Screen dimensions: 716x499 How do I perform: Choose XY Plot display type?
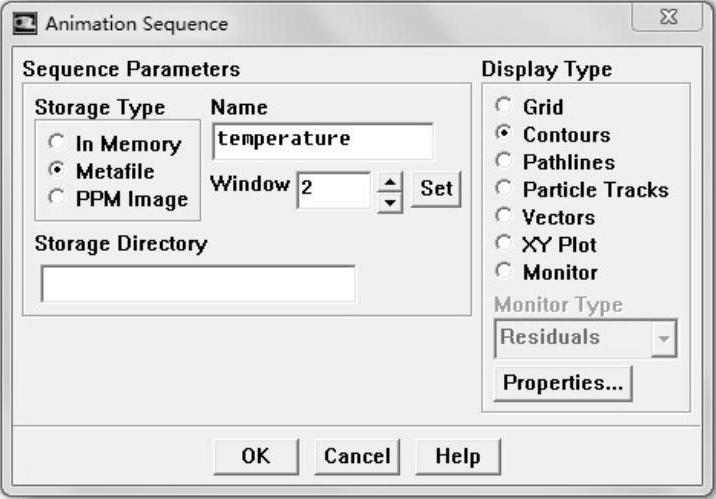coord(505,244)
